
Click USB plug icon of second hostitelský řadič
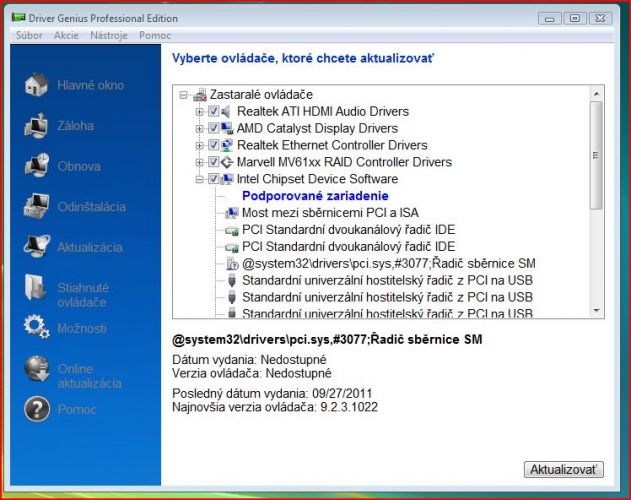click(232, 298)
